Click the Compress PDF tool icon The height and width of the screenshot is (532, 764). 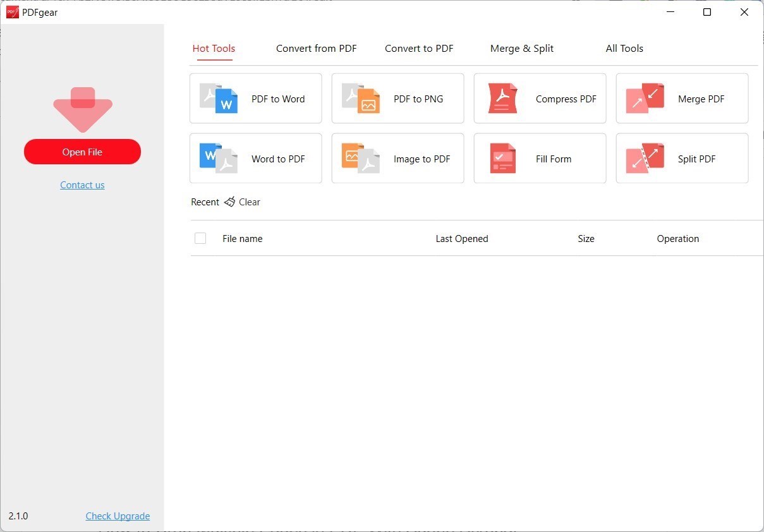[x=503, y=99]
